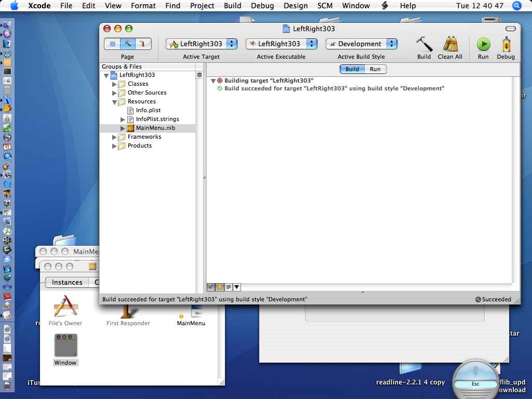Image resolution: width=532 pixels, height=399 pixels.
Task: Switch to the Run tab in results pane
Action: tap(375, 69)
